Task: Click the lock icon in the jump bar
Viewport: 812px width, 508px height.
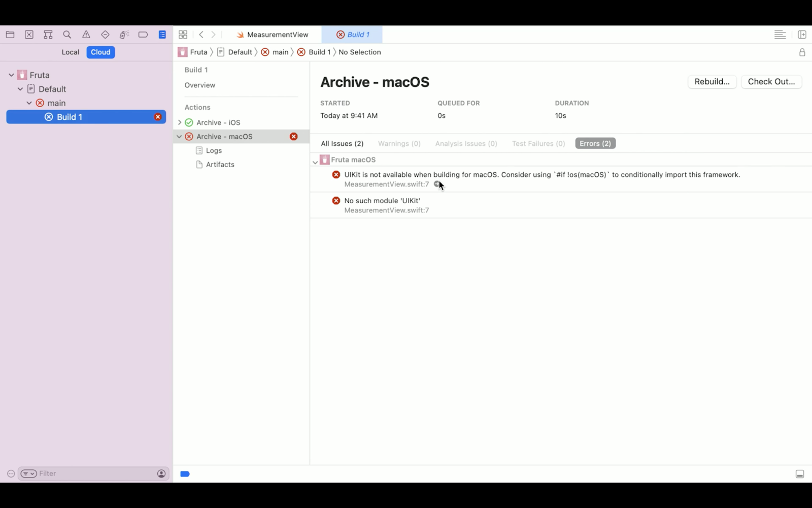Action: (x=802, y=52)
